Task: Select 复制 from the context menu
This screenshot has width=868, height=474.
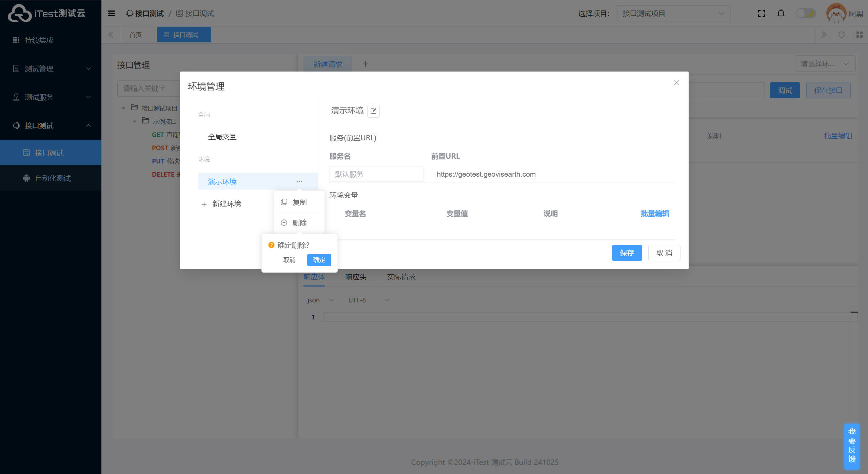Action: (x=299, y=202)
